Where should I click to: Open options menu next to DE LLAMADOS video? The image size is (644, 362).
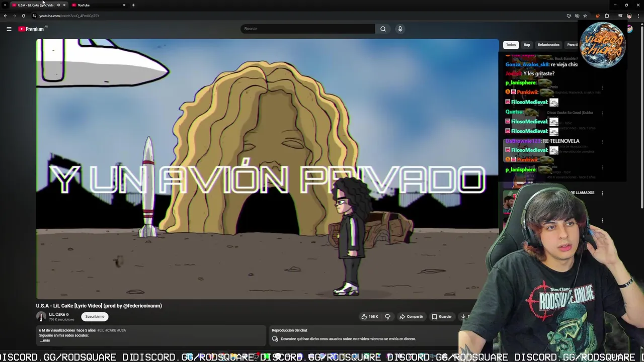pyautogui.click(x=602, y=193)
